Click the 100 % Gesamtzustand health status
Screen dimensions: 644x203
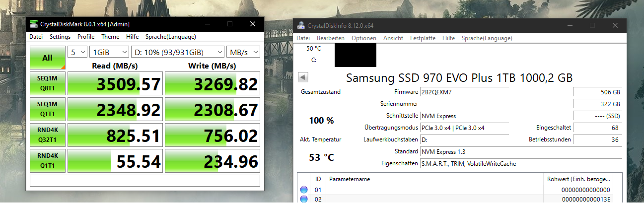[x=322, y=120]
